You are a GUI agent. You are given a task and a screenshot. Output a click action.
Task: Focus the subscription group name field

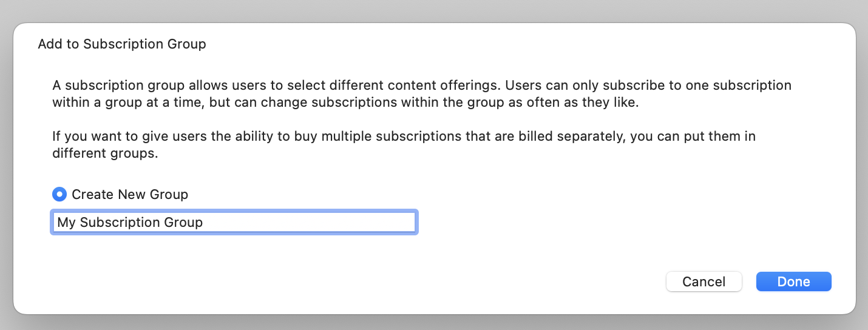[234, 222]
